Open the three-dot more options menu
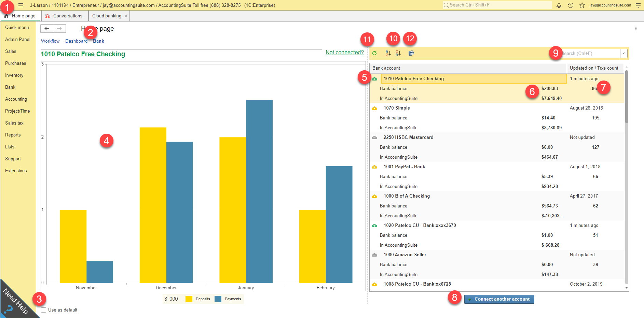This screenshot has height=318, width=644. [x=636, y=29]
